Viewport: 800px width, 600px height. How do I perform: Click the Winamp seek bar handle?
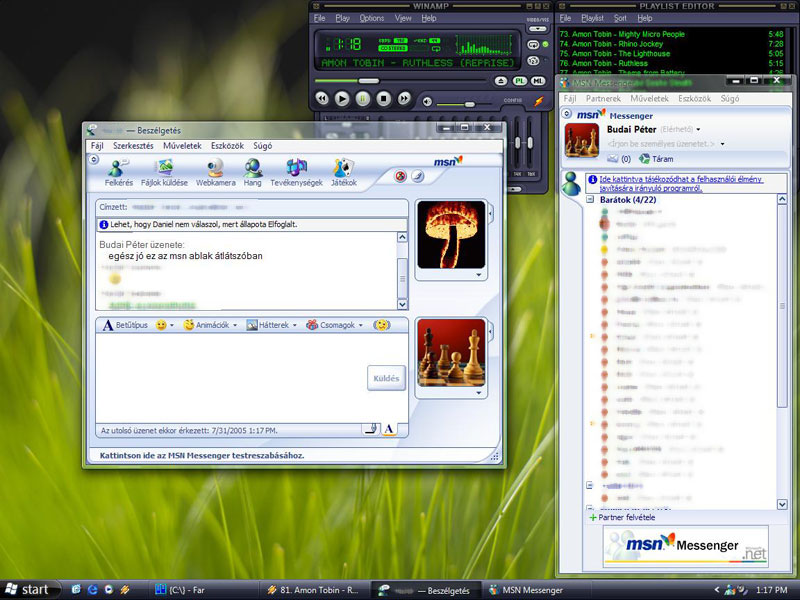coord(368,81)
